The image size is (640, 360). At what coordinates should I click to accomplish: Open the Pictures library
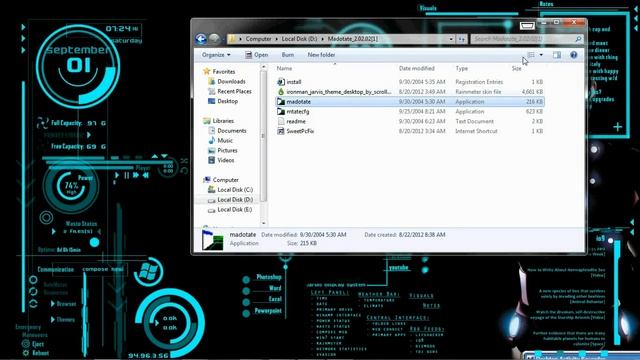227,150
